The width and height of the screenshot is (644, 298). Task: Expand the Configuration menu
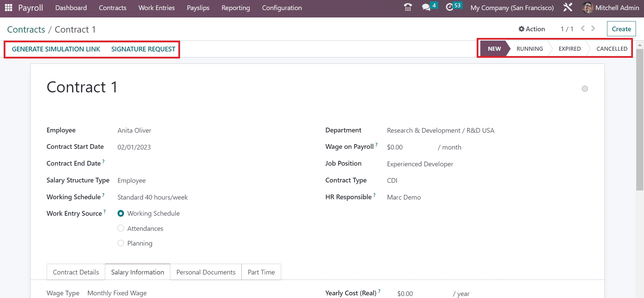282,8
